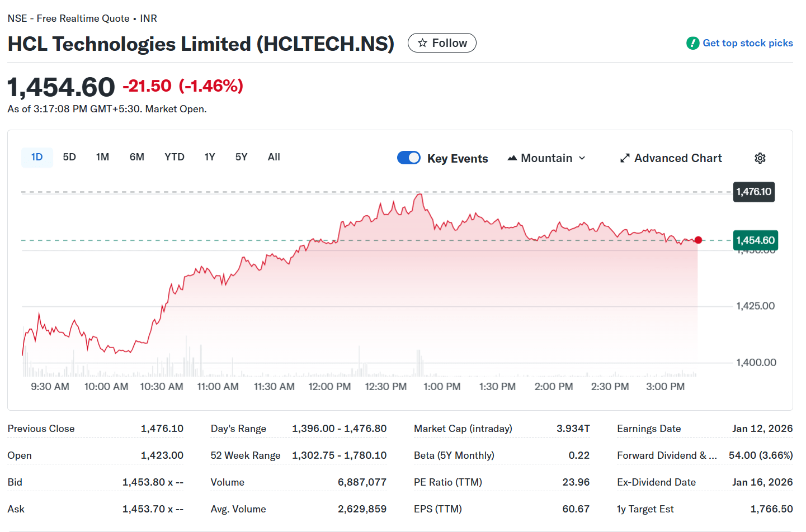Image resolution: width=806 pixels, height=532 pixels.
Task: Open the Forward Dividend truncated field
Action: [x=667, y=455]
